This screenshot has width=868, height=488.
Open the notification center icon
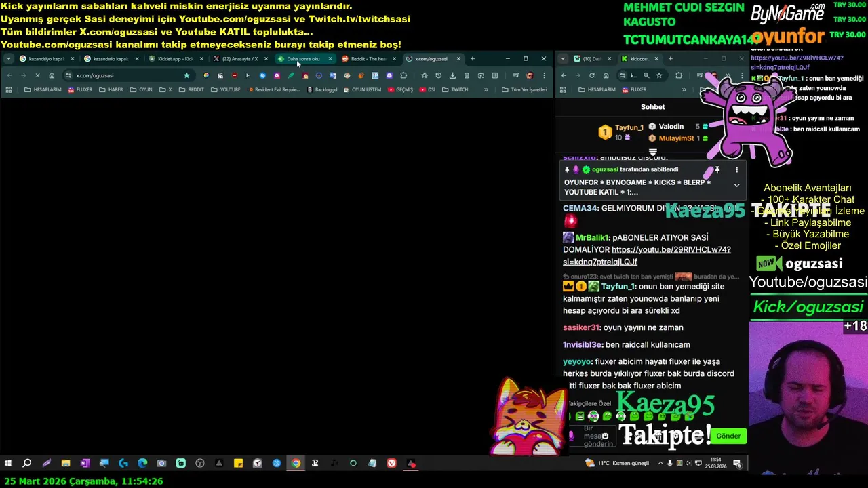point(737,463)
